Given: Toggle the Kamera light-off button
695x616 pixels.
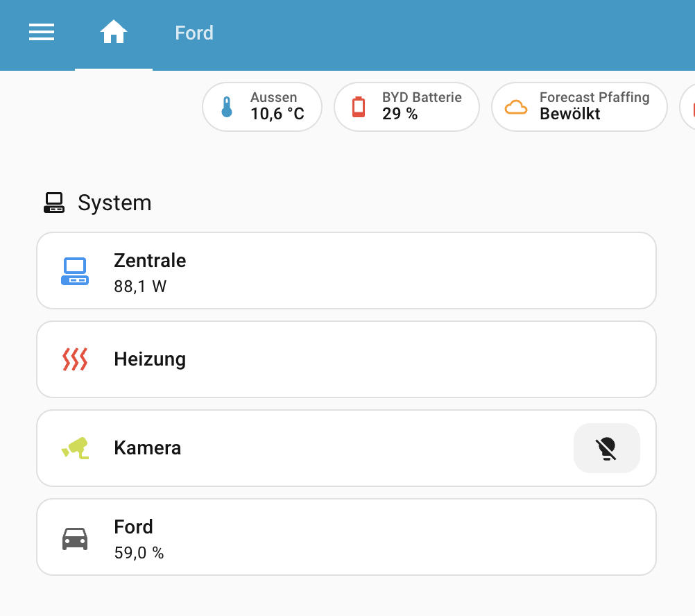Looking at the screenshot, I should coord(606,448).
